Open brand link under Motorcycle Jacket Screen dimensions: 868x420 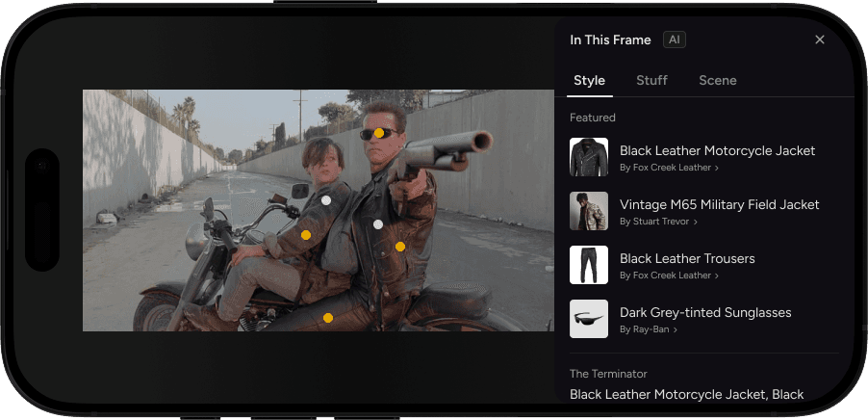(669, 168)
